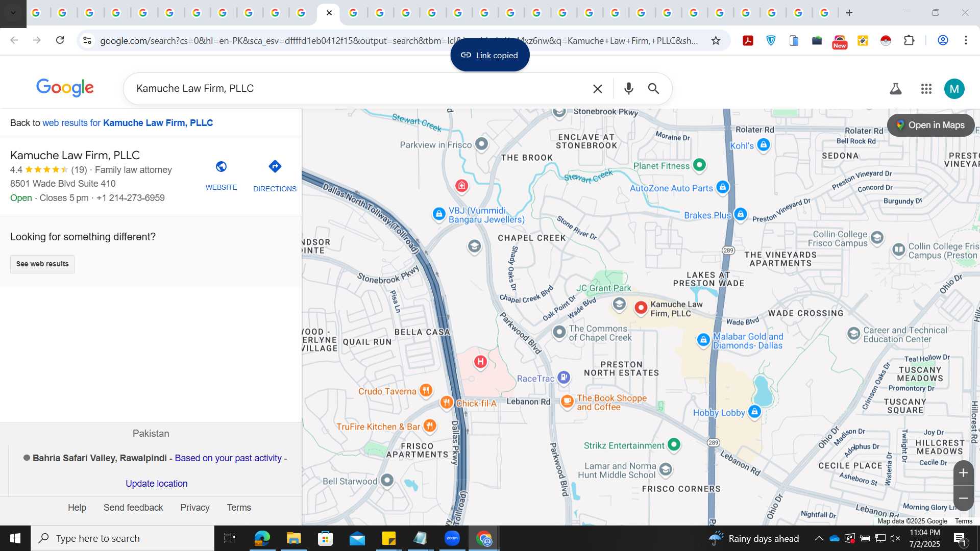Go back to previous page
This screenshot has height=551, width=980.
pos(14,40)
